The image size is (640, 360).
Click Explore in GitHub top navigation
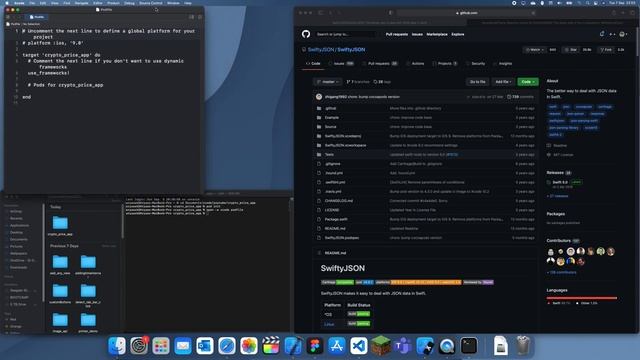coord(458,34)
